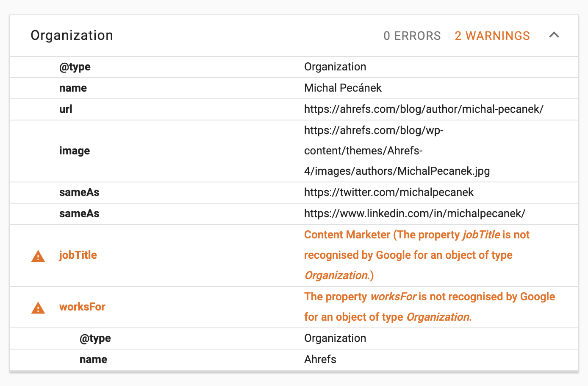Click the Organization value next to @type
Screen dimensions: 588x386
coord(335,67)
